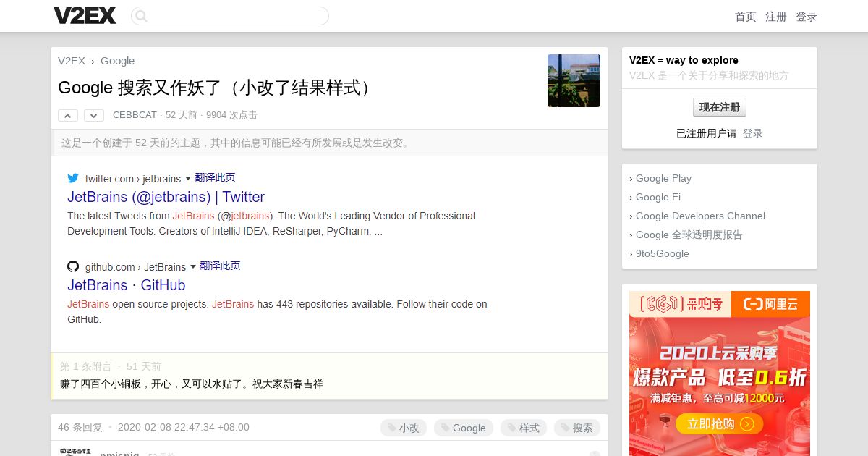The image size is (868, 456).
Task: Open Google Play sidebar link
Action: point(663,178)
